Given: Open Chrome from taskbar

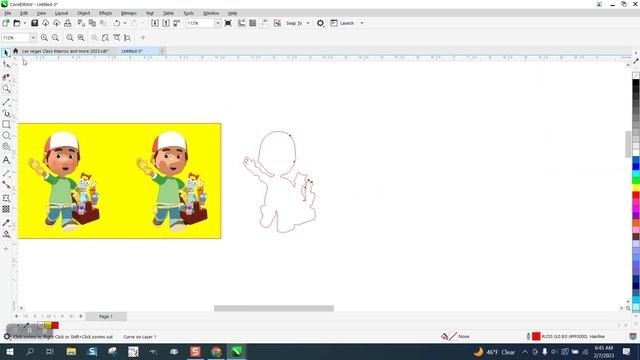Looking at the screenshot, I should pos(216,351).
